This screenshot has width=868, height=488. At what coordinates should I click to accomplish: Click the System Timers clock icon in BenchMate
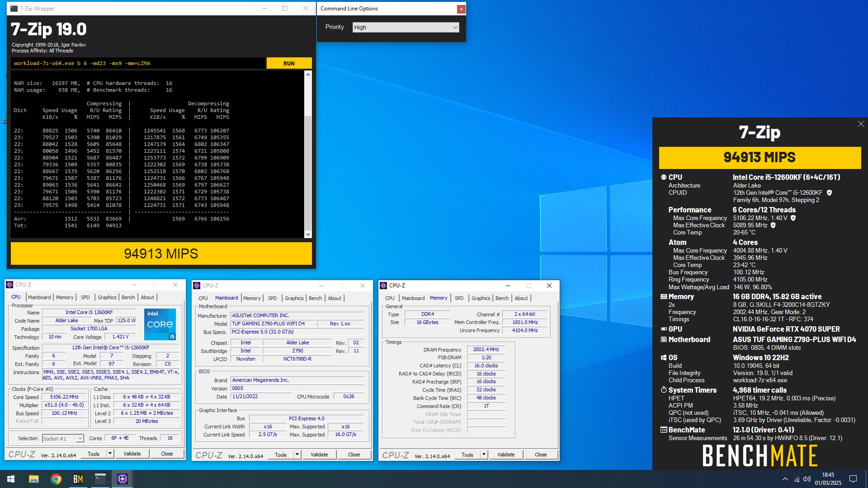(664, 390)
